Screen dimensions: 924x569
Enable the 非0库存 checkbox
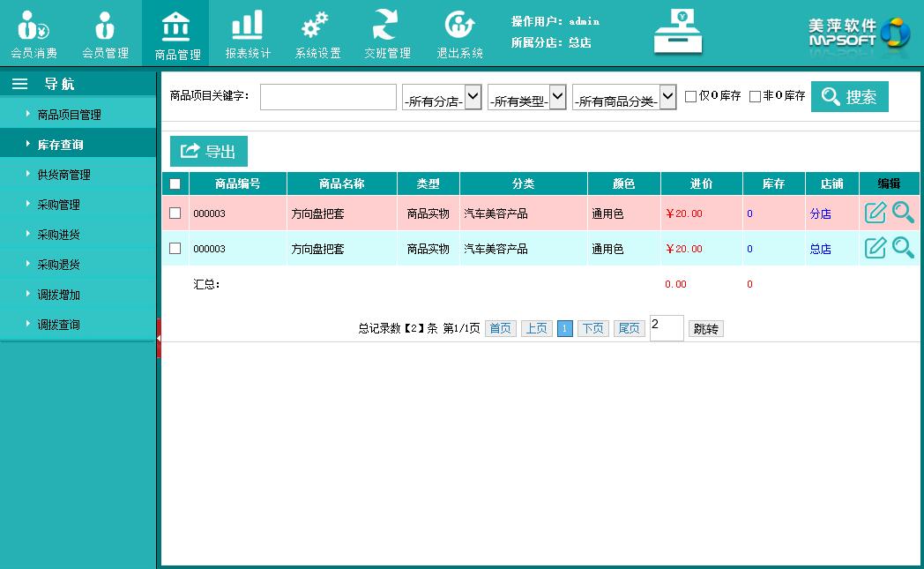tap(755, 96)
